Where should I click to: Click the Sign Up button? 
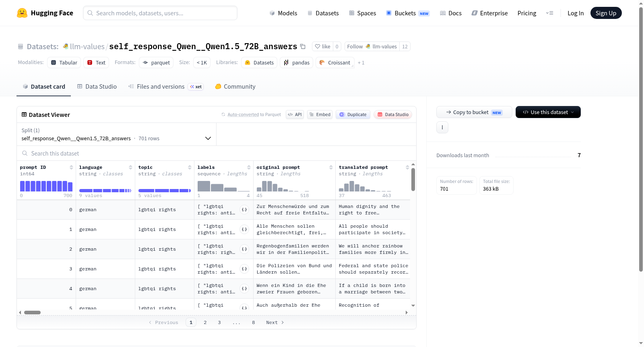click(606, 13)
